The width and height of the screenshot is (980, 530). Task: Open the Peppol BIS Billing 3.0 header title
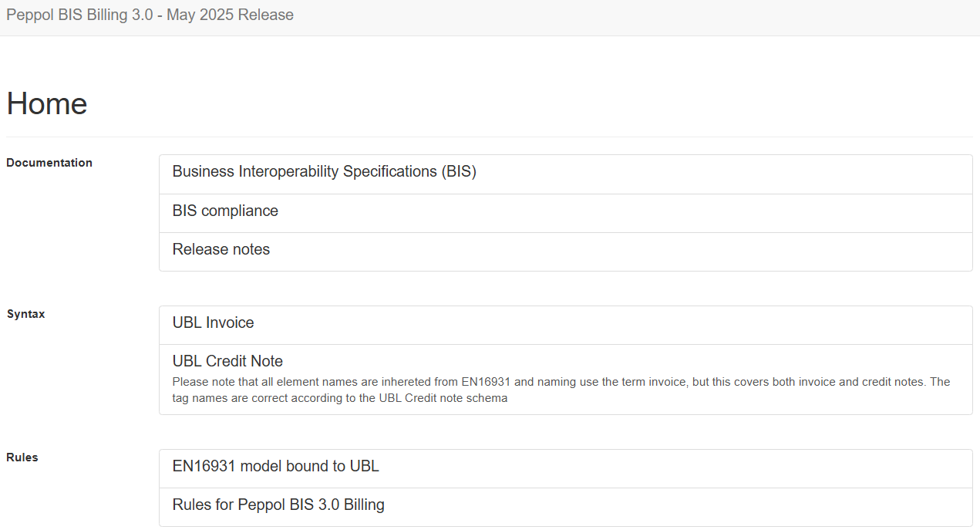(150, 15)
